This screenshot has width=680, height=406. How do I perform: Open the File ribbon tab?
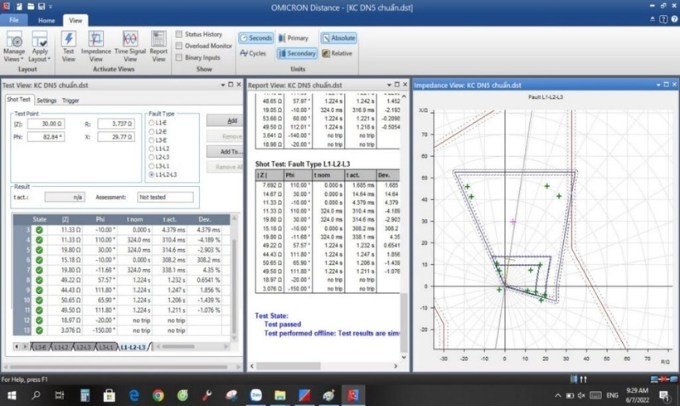coord(14,20)
